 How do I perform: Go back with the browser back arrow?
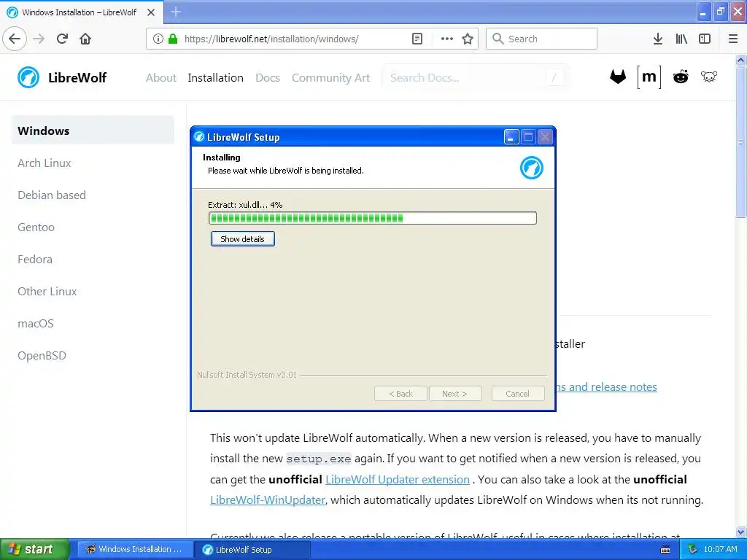pyautogui.click(x=15, y=39)
